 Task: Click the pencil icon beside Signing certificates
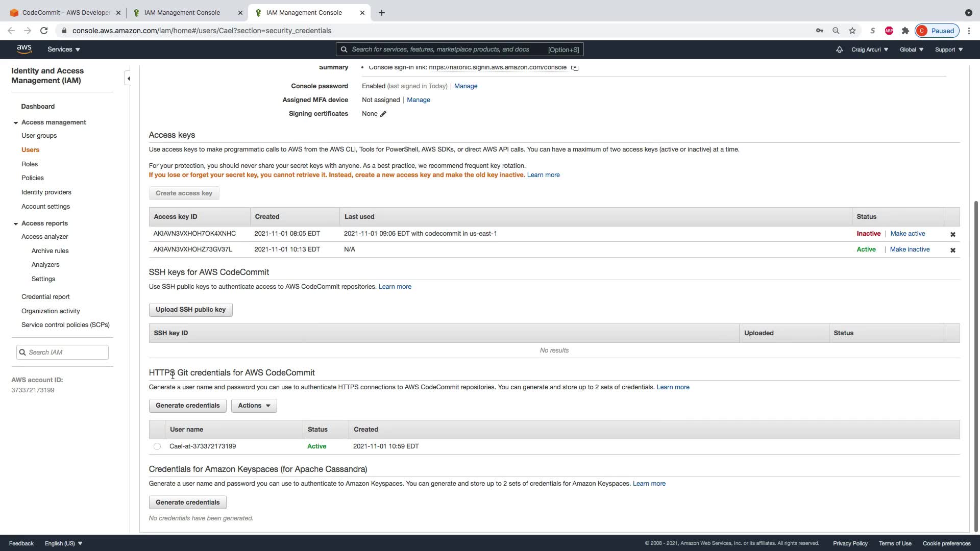pyautogui.click(x=383, y=114)
